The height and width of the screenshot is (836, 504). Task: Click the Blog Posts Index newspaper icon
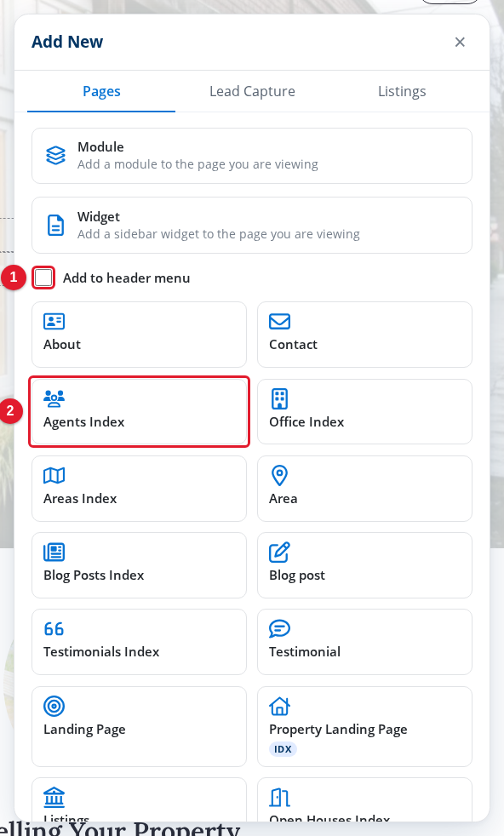click(54, 552)
